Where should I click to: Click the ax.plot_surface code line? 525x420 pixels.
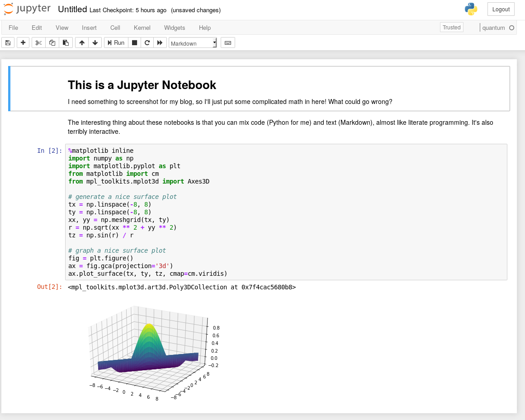(x=148, y=274)
